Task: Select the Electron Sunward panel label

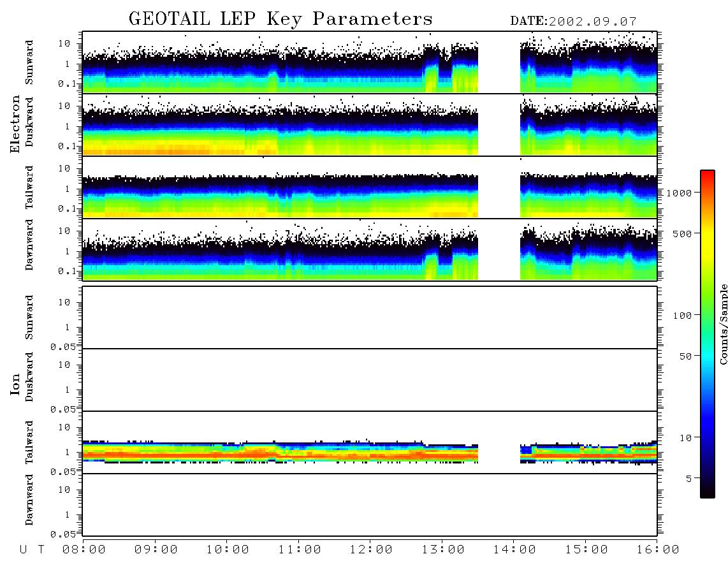Action: [29, 62]
